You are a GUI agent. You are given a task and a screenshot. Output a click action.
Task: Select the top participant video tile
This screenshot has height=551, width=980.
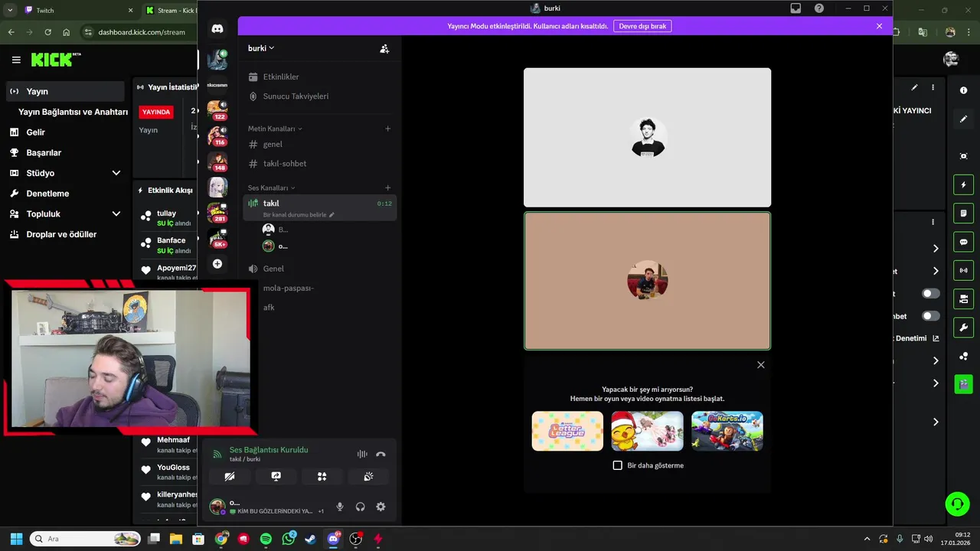click(647, 138)
